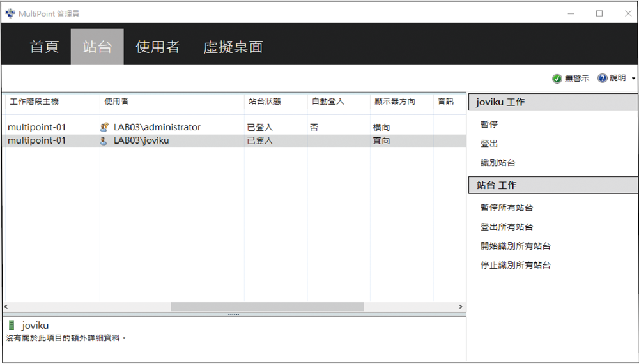Click the horizontal scrollbar thumb

click(x=267, y=307)
